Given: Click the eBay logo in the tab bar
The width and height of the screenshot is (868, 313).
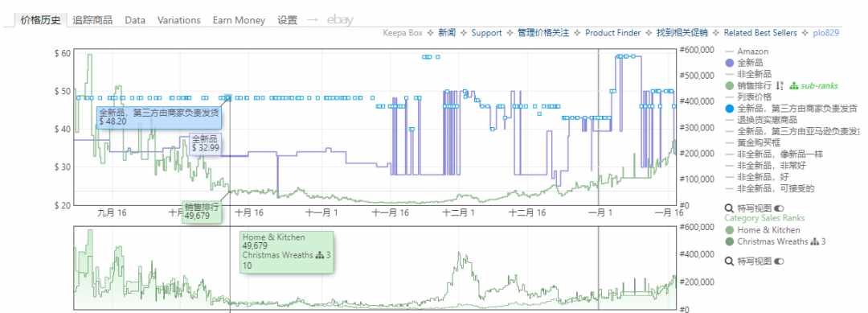Looking at the screenshot, I should coord(340,20).
